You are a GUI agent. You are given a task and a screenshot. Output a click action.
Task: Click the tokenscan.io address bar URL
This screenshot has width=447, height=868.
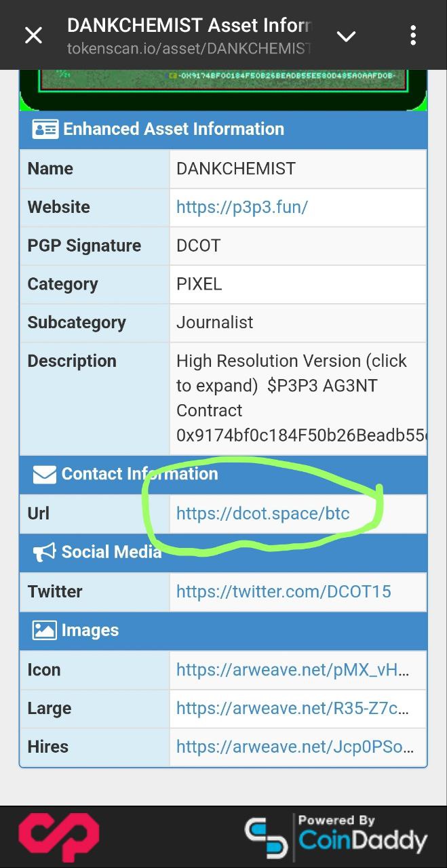pos(189,49)
